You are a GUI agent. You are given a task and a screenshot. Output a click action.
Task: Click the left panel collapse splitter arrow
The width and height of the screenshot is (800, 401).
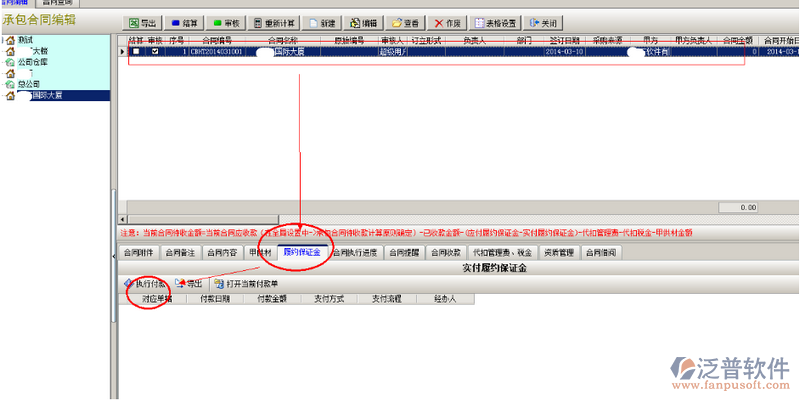coord(114,256)
